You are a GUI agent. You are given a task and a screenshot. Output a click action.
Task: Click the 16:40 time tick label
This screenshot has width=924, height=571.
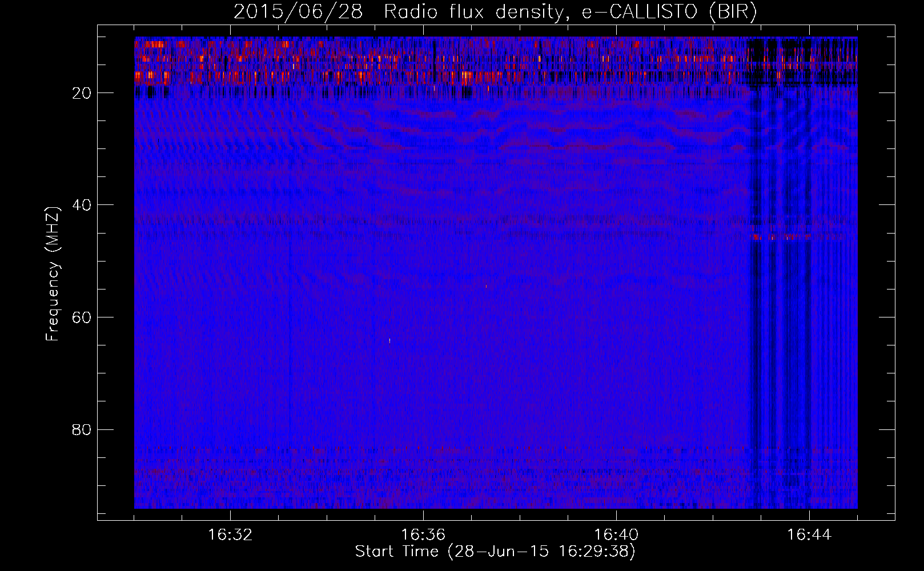click(616, 535)
